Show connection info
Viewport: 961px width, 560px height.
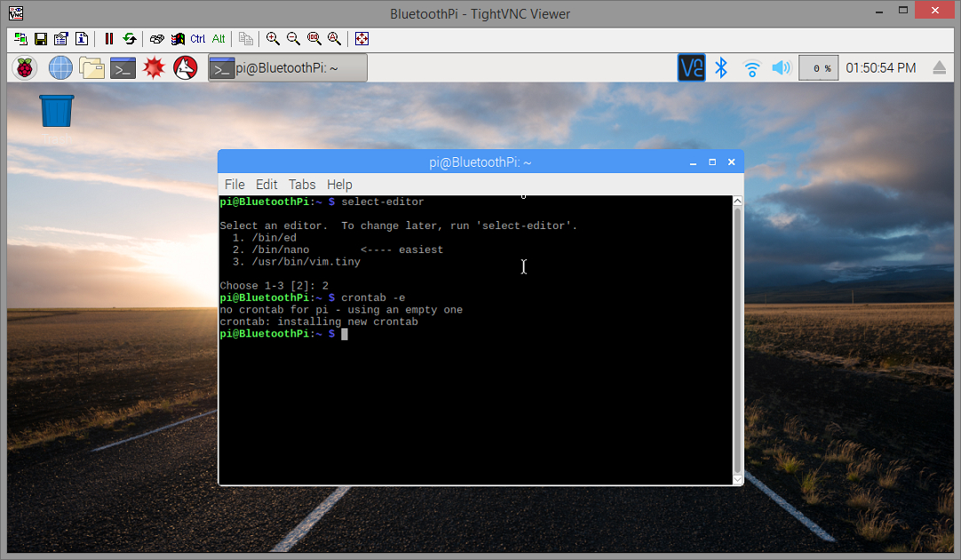[x=82, y=38]
